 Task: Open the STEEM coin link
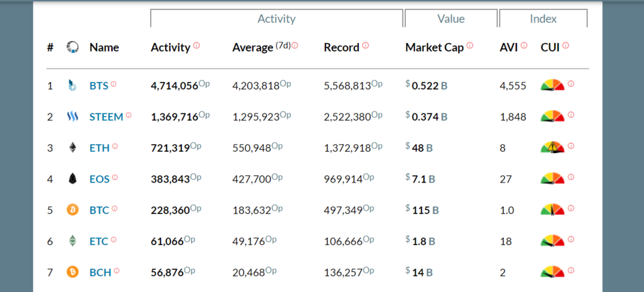[x=107, y=117]
